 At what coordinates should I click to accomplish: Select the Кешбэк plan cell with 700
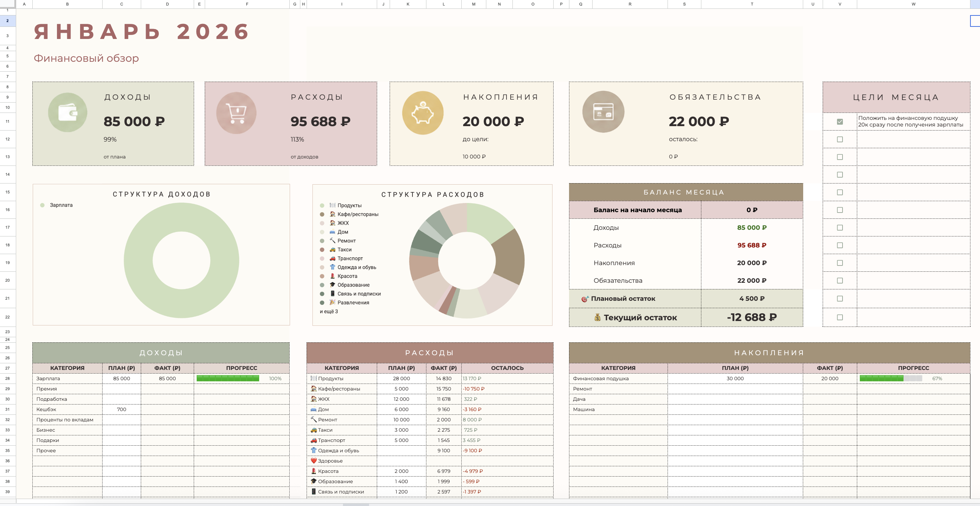122,409
